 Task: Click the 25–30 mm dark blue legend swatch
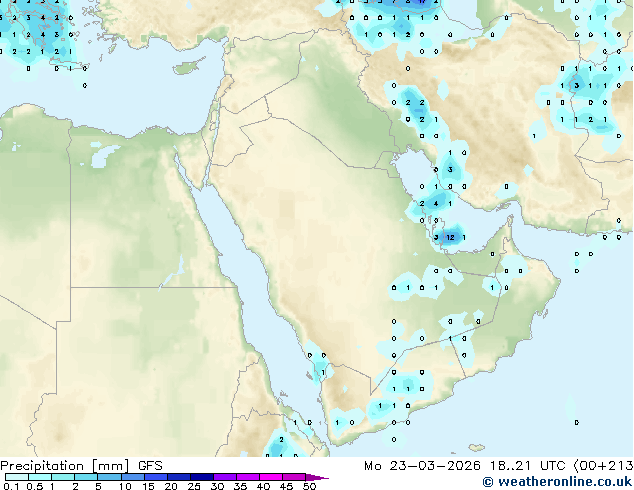tap(201, 477)
